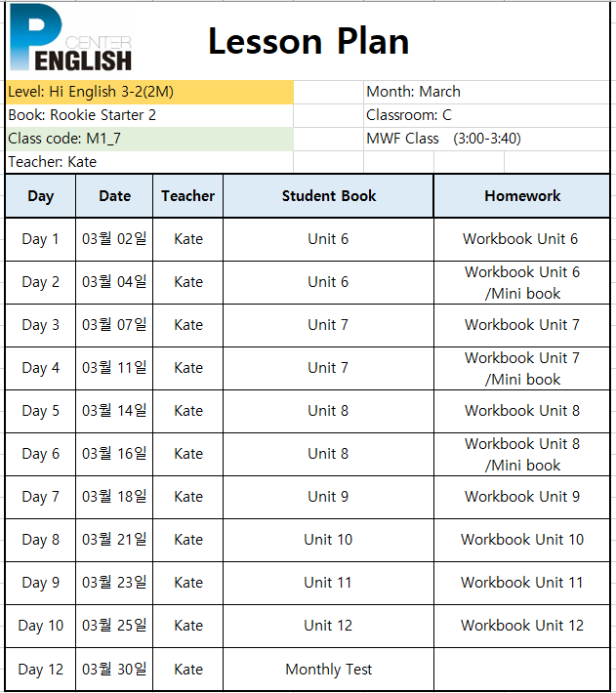The height and width of the screenshot is (693, 616).
Task: Click the Book: Rookie Starter 2 cell
Action: (149, 115)
